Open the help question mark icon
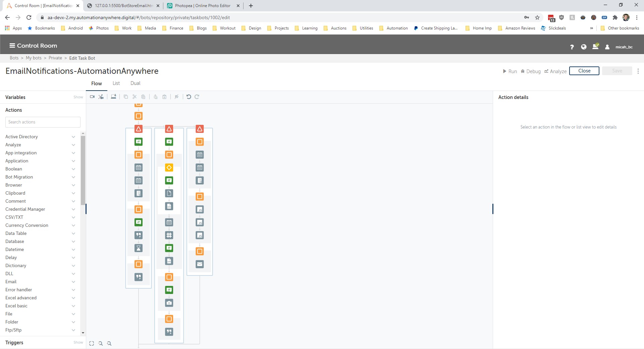The image size is (644, 349). (x=572, y=47)
